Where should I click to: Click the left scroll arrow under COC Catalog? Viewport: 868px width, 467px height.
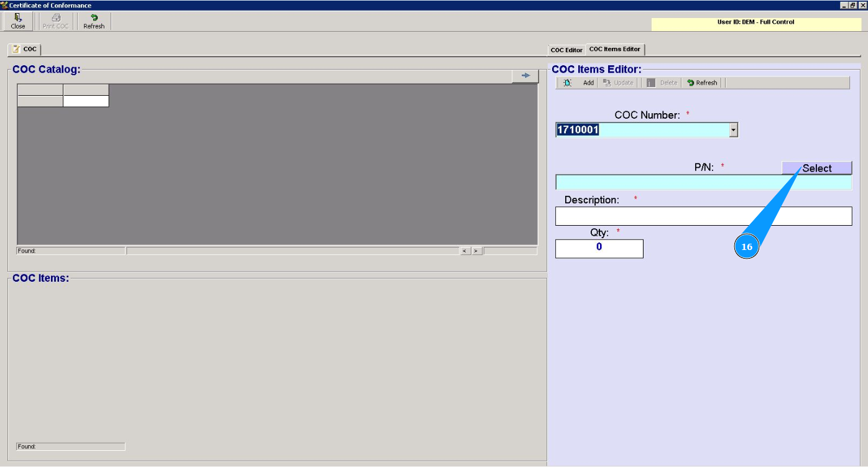click(x=465, y=251)
